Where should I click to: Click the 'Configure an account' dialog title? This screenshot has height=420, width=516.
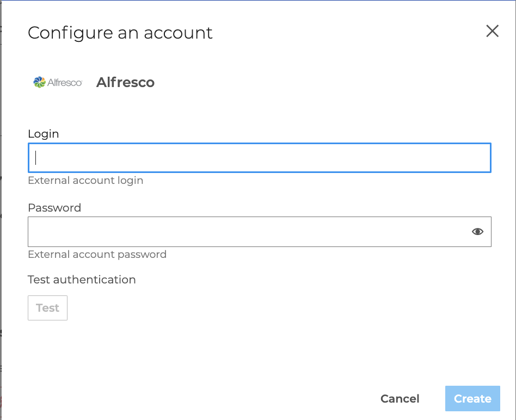point(120,33)
